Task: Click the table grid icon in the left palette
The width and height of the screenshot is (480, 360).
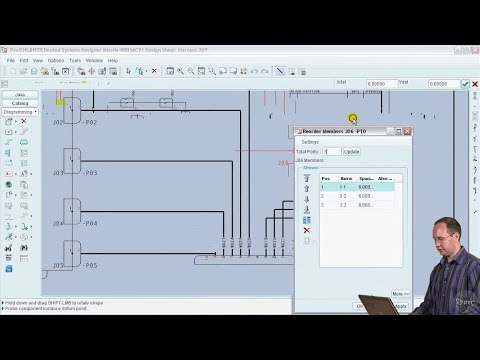Action: (x=24, y=258)
